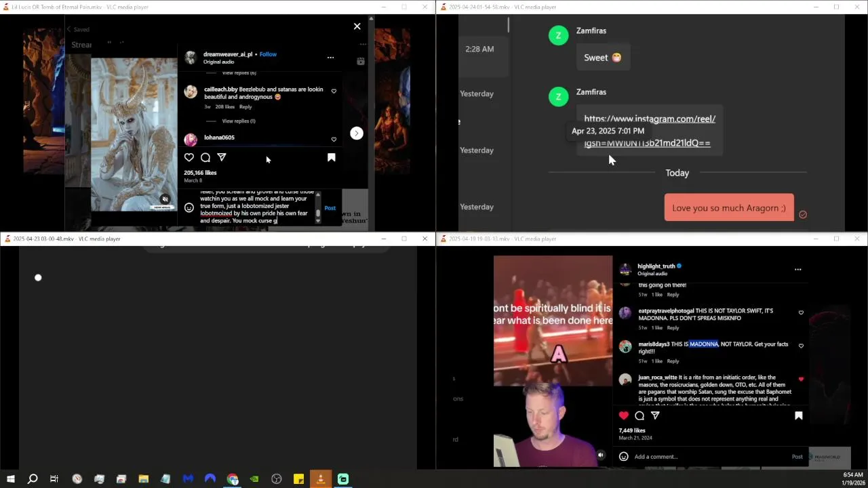View the 7,449 likes list

[x=632, y=430]
